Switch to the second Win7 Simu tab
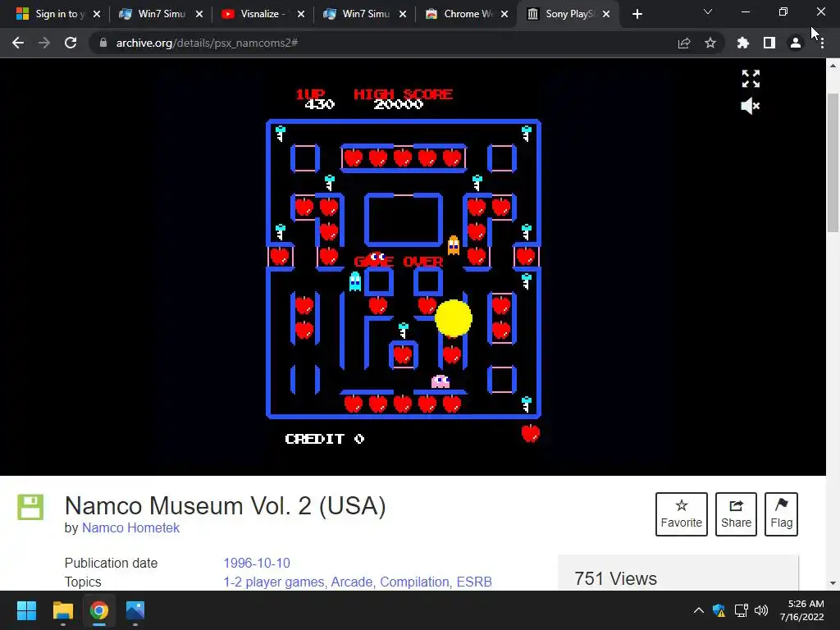 pyautogui.click(x=356, y=14)
